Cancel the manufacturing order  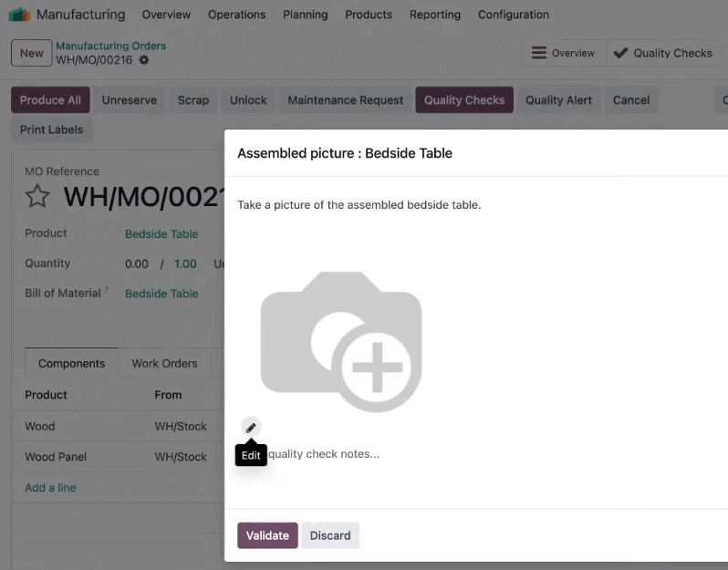pos(631,99)
